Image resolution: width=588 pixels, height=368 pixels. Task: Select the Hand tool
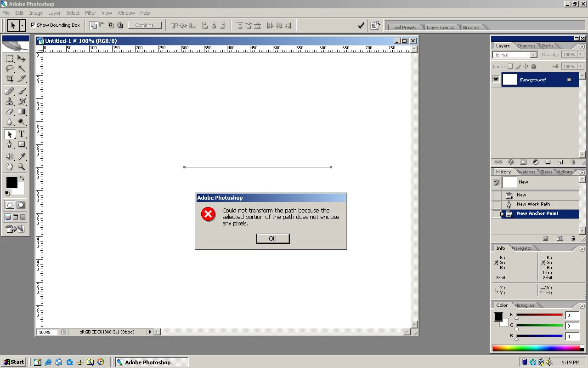point(9,167)
